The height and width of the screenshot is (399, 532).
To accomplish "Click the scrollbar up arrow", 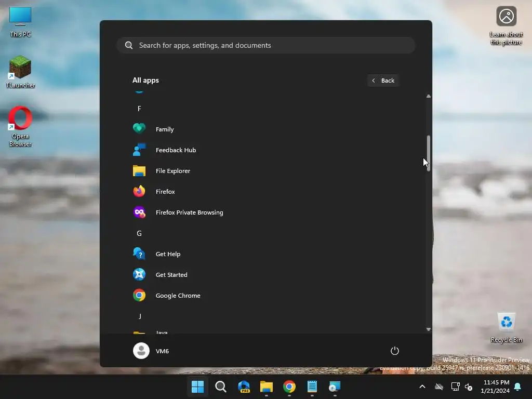I will pyautogui.click(x=429, y=96).
